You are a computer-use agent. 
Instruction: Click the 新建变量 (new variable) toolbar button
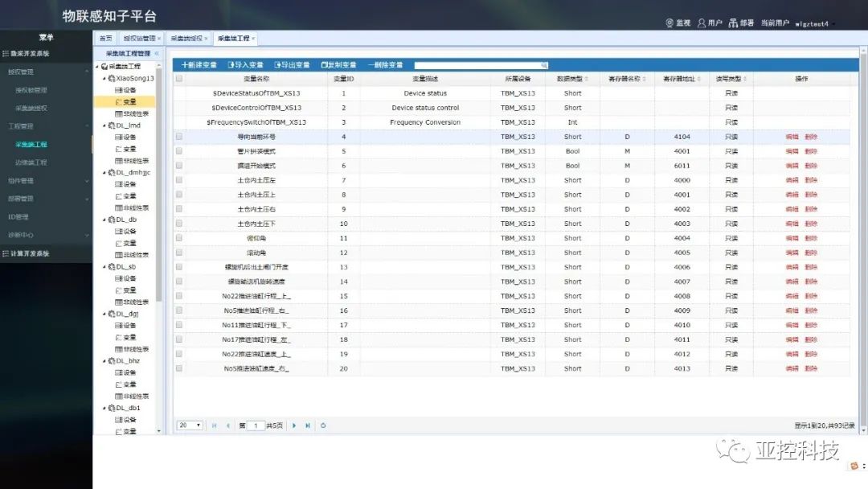tap(199, 65)
